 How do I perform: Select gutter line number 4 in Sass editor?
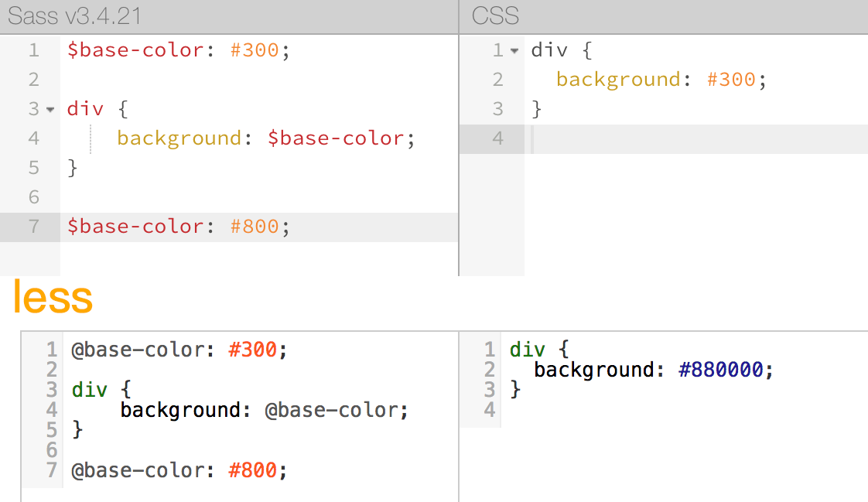pyautogui.click(x=34, y=138)
